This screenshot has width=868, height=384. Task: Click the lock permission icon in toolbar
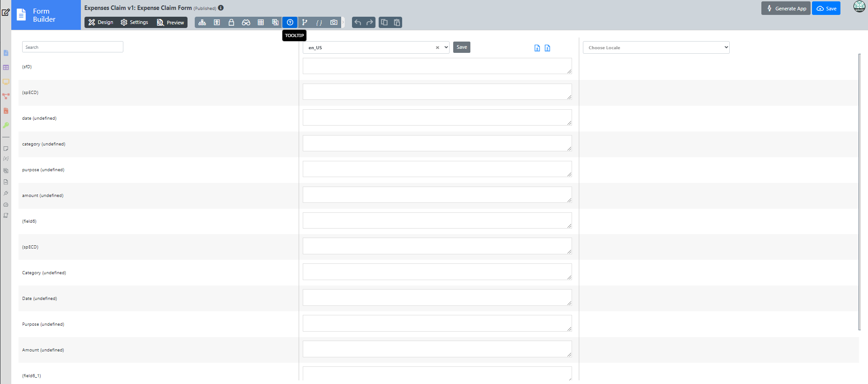(231, 23)
